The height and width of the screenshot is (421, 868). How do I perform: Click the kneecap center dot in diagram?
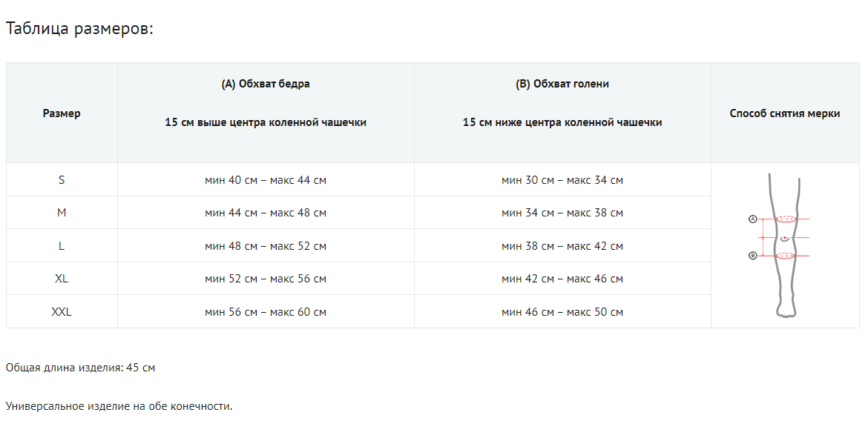[x=785, y=238]
